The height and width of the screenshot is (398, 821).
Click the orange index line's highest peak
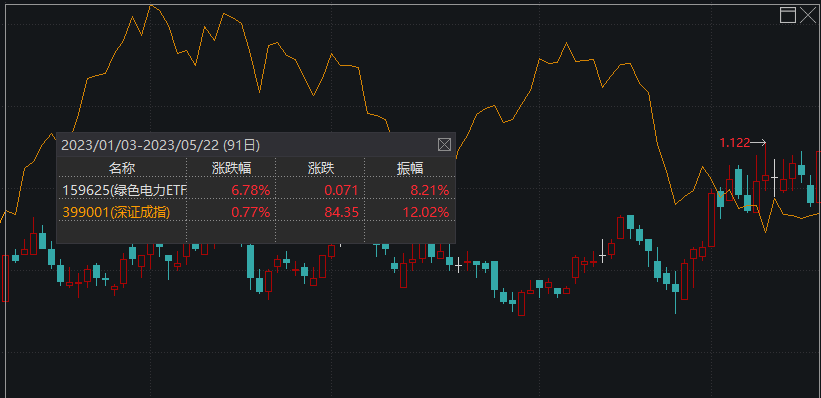[x=151, y=6]
